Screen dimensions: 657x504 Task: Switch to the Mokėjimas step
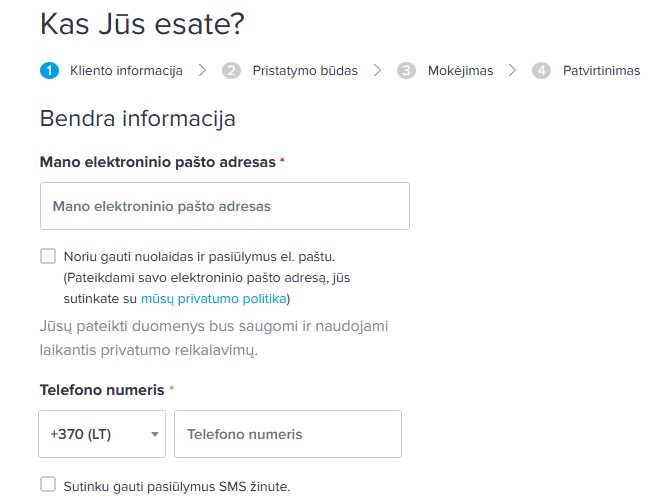[460, 70]
